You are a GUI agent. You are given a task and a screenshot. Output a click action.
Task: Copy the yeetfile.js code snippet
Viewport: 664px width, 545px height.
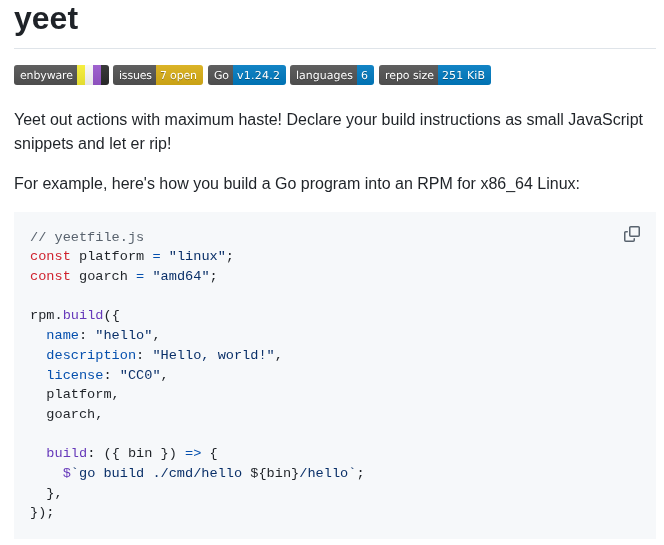[631, 234]
